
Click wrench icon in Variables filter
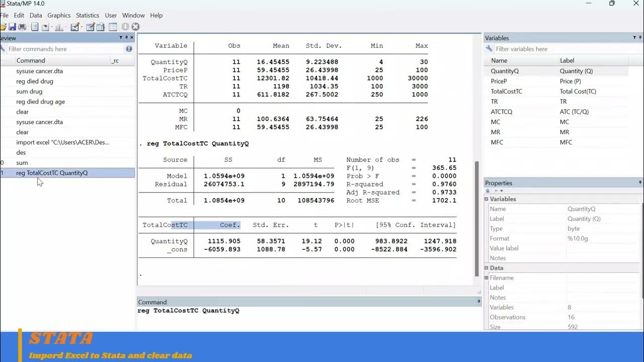click(489, 49)
